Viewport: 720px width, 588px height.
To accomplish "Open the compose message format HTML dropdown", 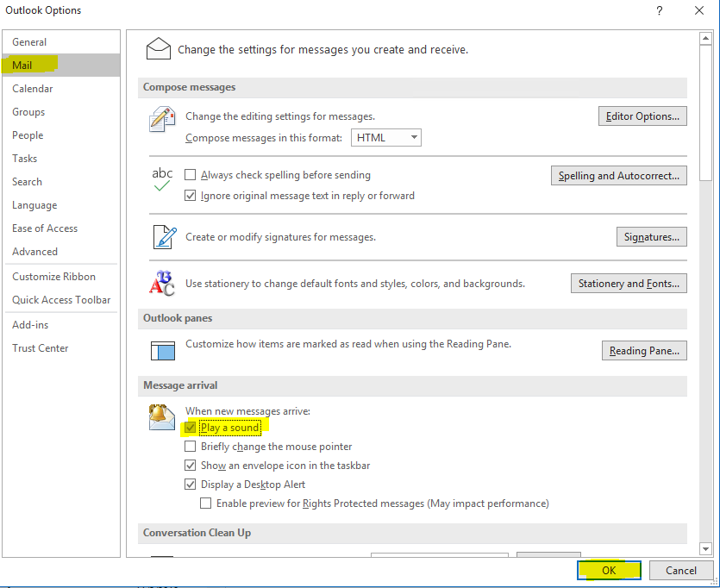I will (x=386, y=138).
